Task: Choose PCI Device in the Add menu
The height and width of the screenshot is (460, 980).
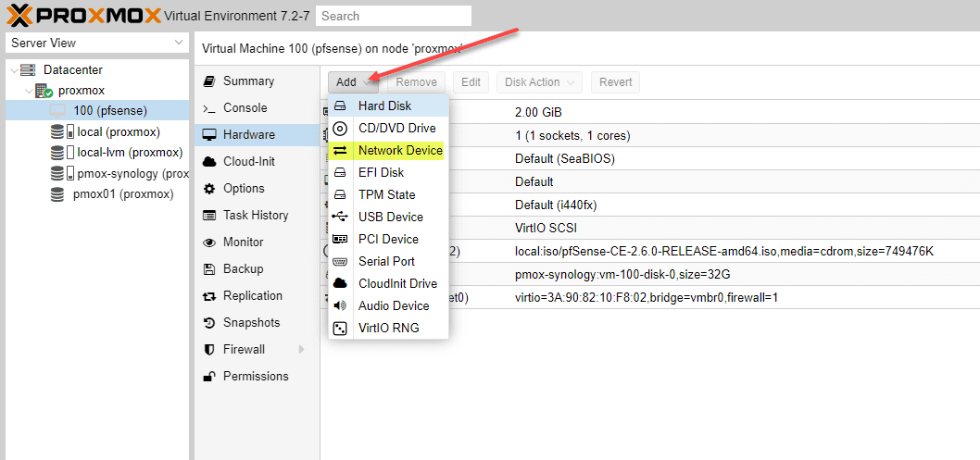Action: [388, 239]
